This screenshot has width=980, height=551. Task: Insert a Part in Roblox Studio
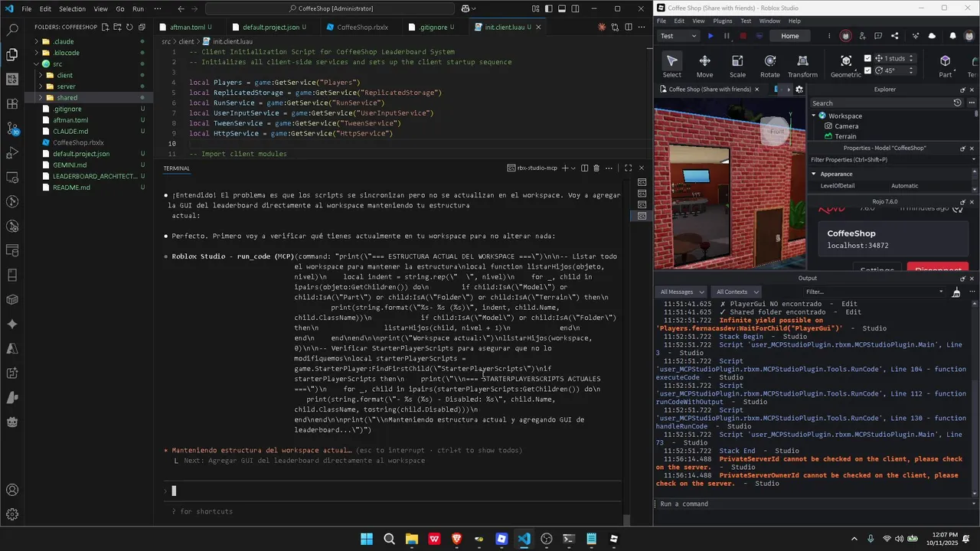[x=946, y=67]
